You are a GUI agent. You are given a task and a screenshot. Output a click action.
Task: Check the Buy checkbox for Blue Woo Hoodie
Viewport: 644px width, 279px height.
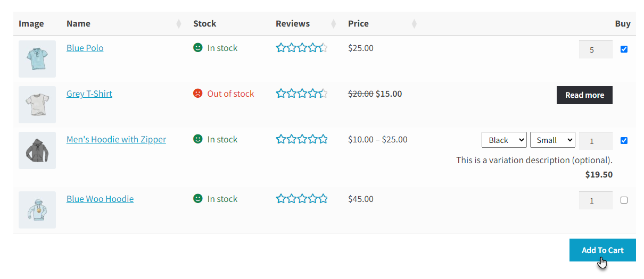pos(624,200)
